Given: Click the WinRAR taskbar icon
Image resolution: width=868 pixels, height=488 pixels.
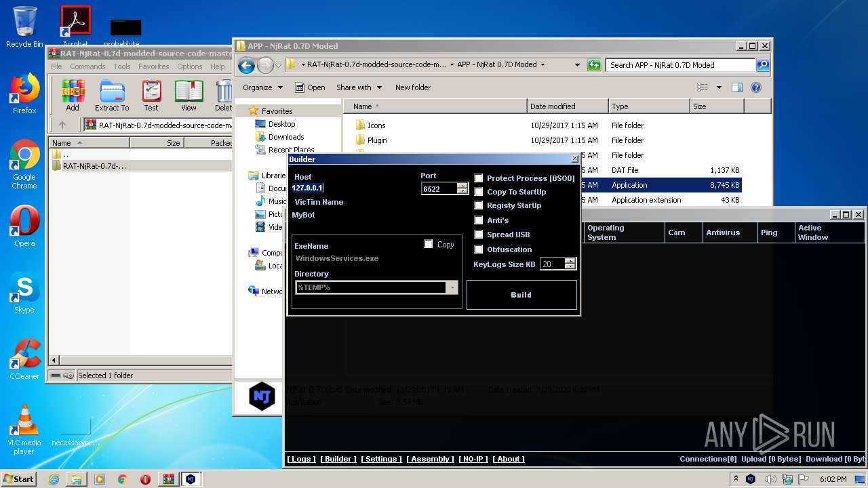Looking at the screenshot, I should (x=168, y=479).
